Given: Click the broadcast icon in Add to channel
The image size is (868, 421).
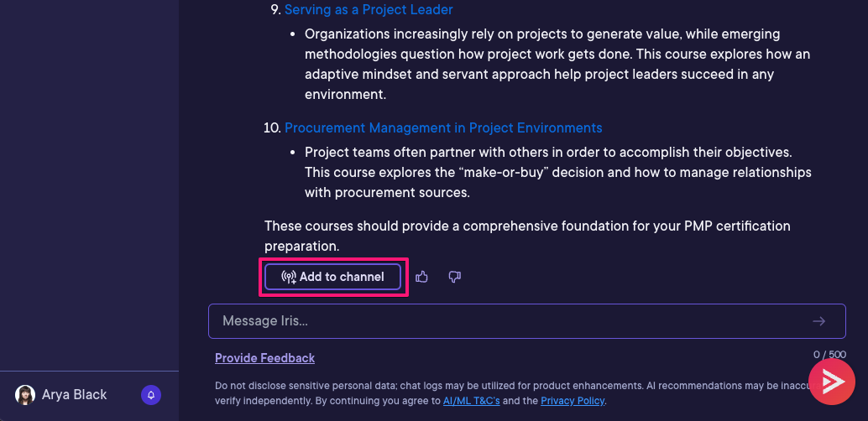Looking at the screenshot, I should pyautogui.click(x=289, y=277).
